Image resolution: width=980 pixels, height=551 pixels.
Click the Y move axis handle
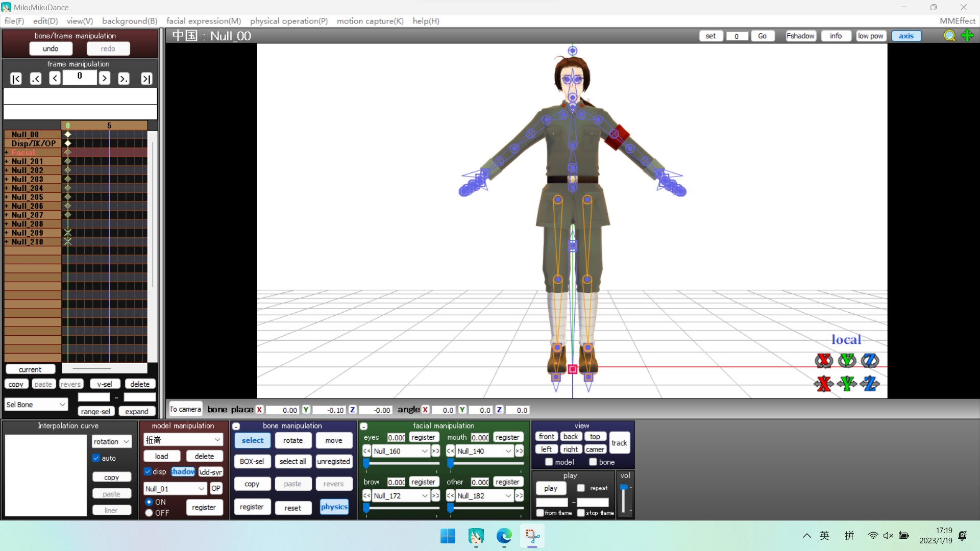847,384
